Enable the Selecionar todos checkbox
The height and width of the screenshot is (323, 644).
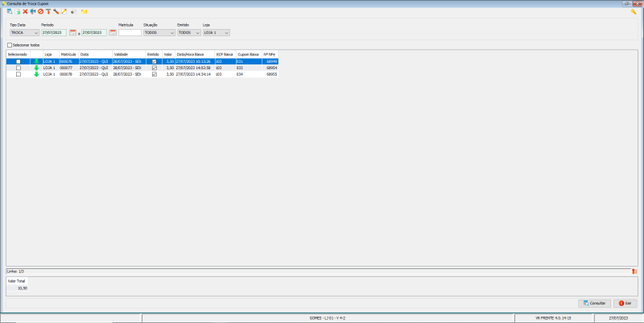click(10, 45)
